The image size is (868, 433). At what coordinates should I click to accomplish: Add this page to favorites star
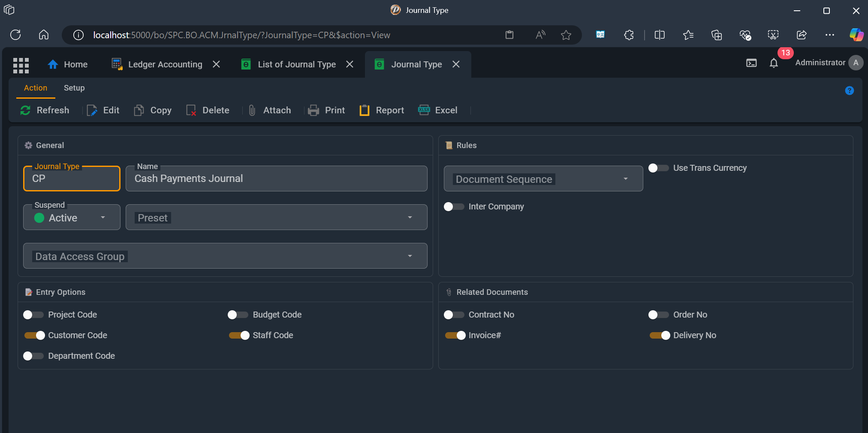566,35
